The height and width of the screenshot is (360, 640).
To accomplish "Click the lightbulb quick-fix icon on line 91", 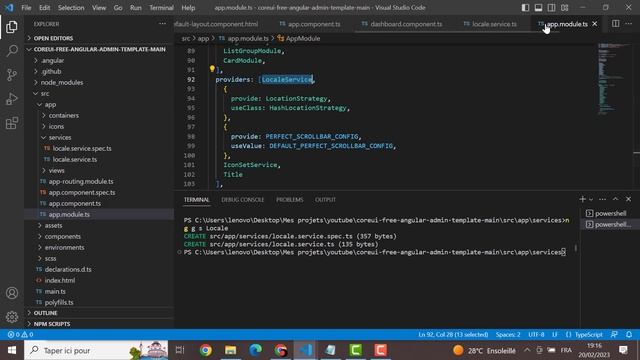I will (212, 69).
